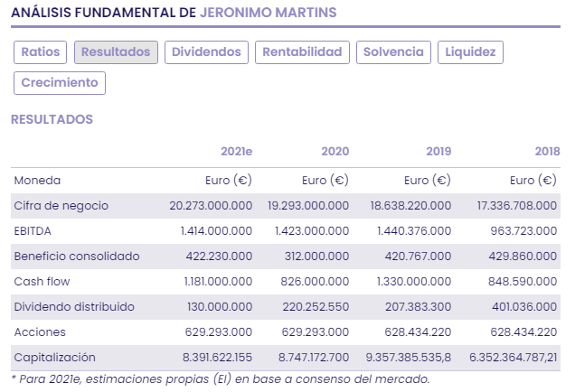Select the Cash flow row label
The width and height of the screenshot is (575, 392).
pos(42,282)
